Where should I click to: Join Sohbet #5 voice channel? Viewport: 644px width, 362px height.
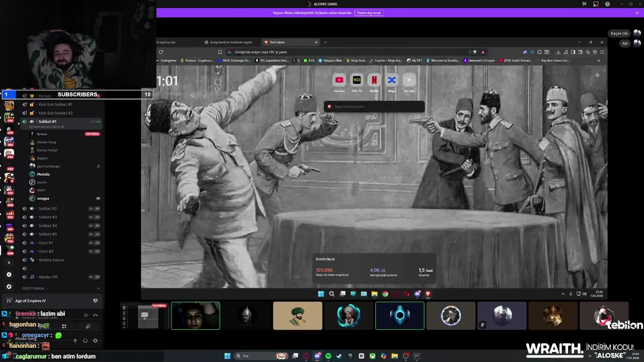click(60, 234)
